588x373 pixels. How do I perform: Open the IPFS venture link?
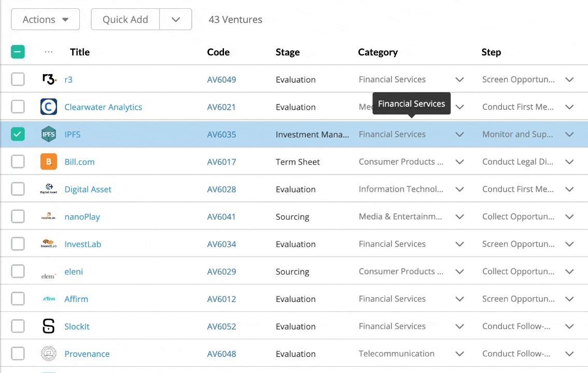pyautogui.click(x=73, y=135)
